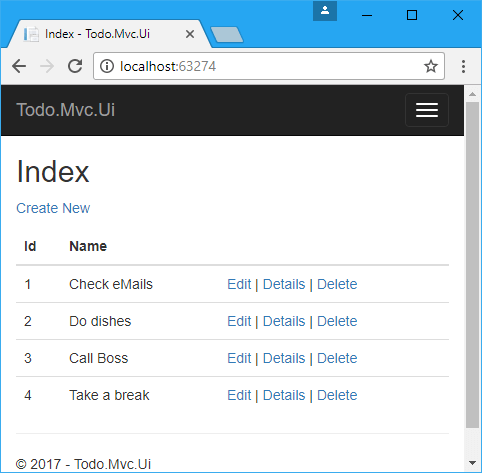
Task: Close the Chrome browser window
Action: (458, 15)
